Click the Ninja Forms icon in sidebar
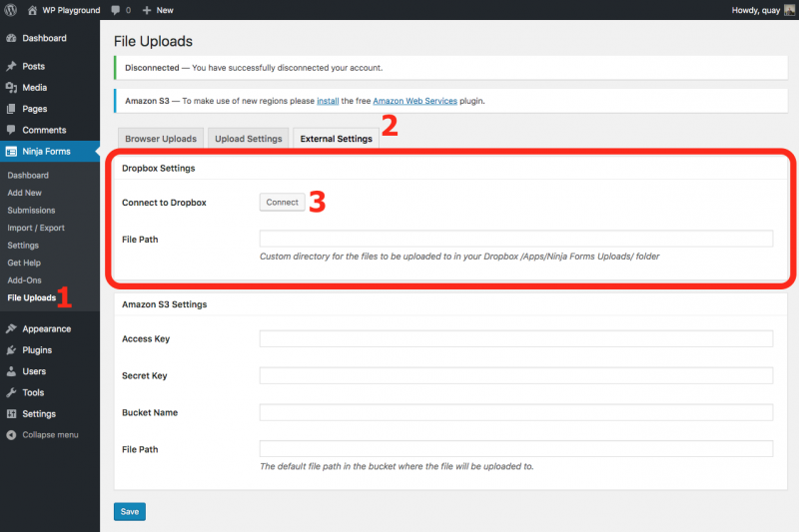The width and height of the screenshot is (799, 532). click(11, 151)
